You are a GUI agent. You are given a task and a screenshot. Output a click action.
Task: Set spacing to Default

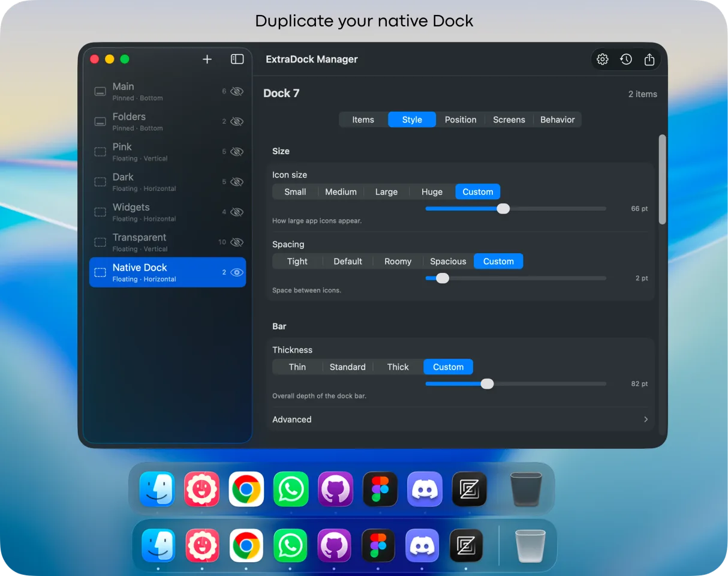click(348, 262)
